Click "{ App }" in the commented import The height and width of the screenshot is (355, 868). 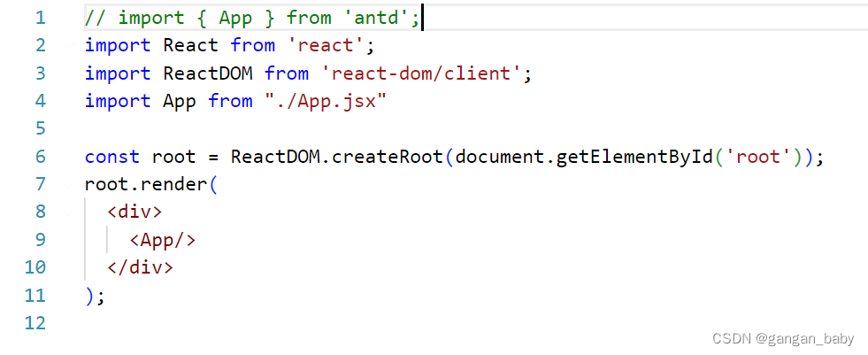[236, 19]
